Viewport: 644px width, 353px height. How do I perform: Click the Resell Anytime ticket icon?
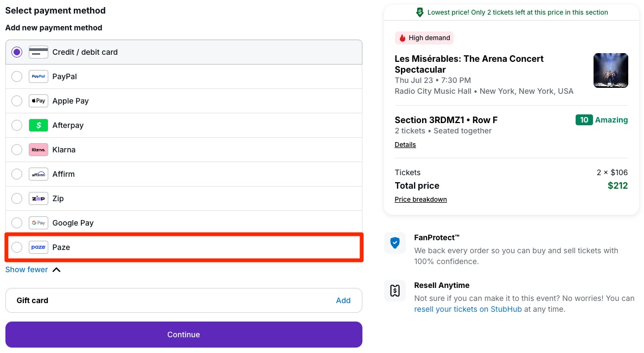point(394,291)
